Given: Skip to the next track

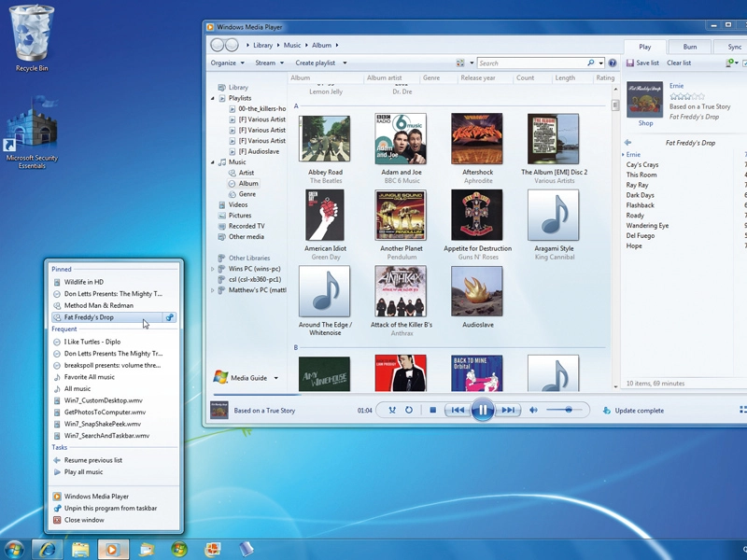Looking at the screenshot, I should (508, 410).
